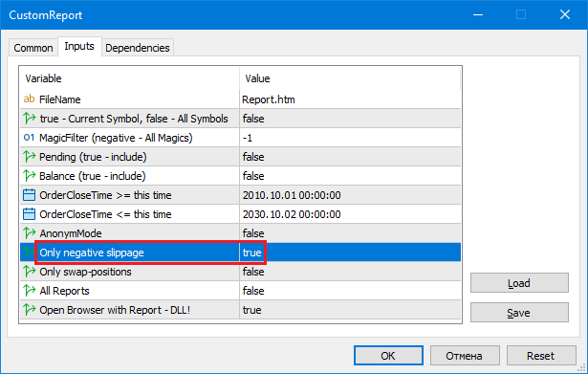The image size is (588, 374).
Task: Select the OrderCloseTime >= this time label
Action: (x=105, y=195)
